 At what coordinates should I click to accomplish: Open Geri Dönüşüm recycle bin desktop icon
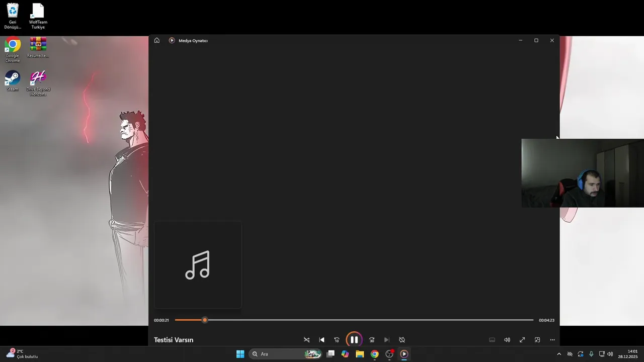(13, 16)
